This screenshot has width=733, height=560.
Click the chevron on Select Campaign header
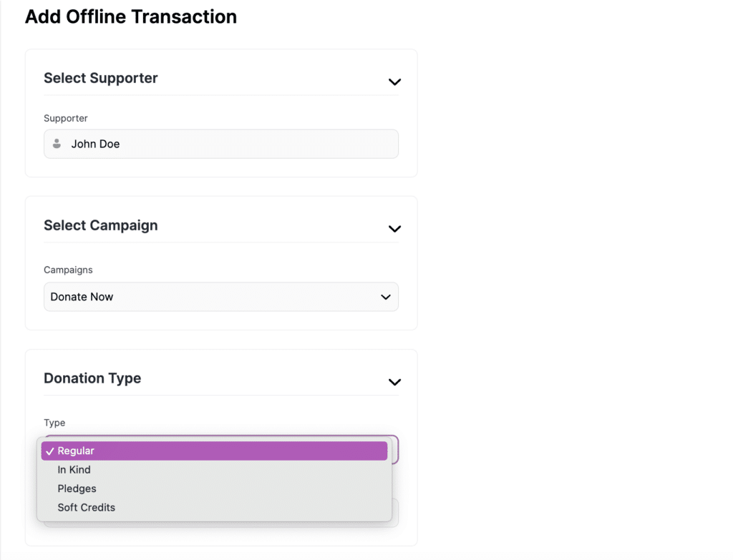coord(394,229)
